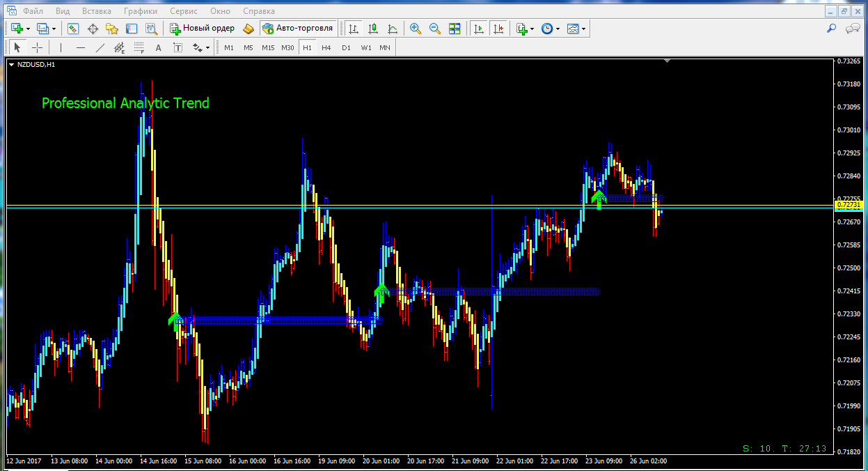Click the tile windows icon
The height and width of the screenshot is (471, 868).
pos(455,29)
